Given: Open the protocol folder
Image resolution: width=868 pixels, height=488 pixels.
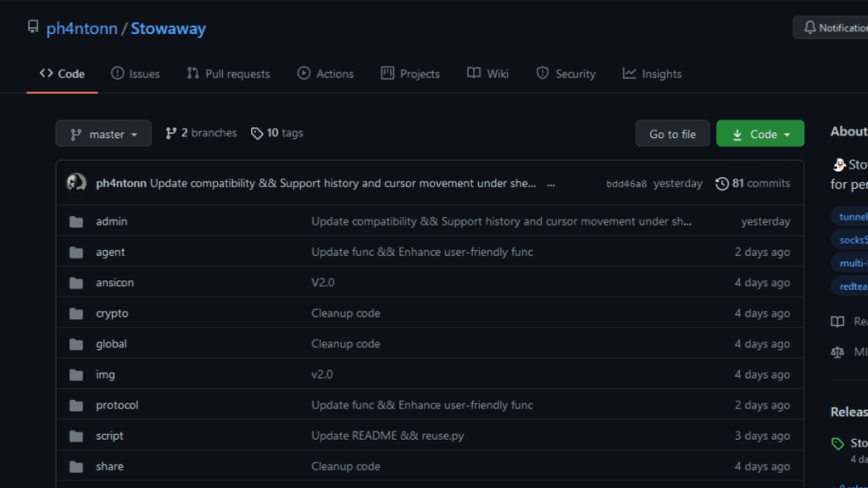Looking at the screenshot, I should (x=117, y=405).
